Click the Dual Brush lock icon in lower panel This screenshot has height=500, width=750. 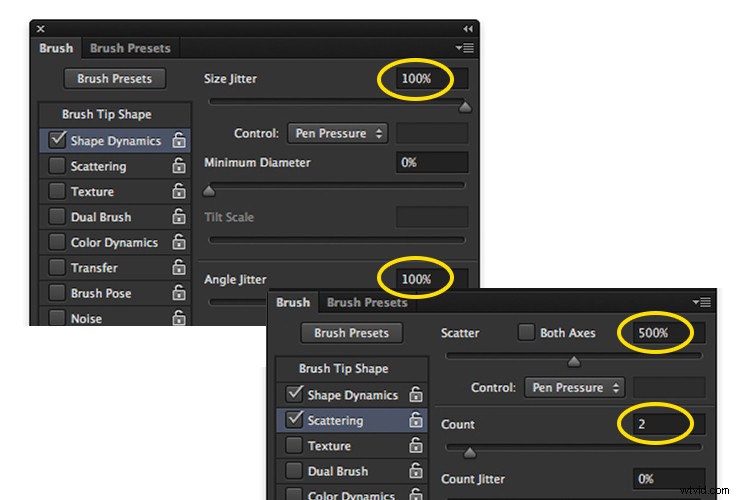pyautogui.click(x=416, y=470)
